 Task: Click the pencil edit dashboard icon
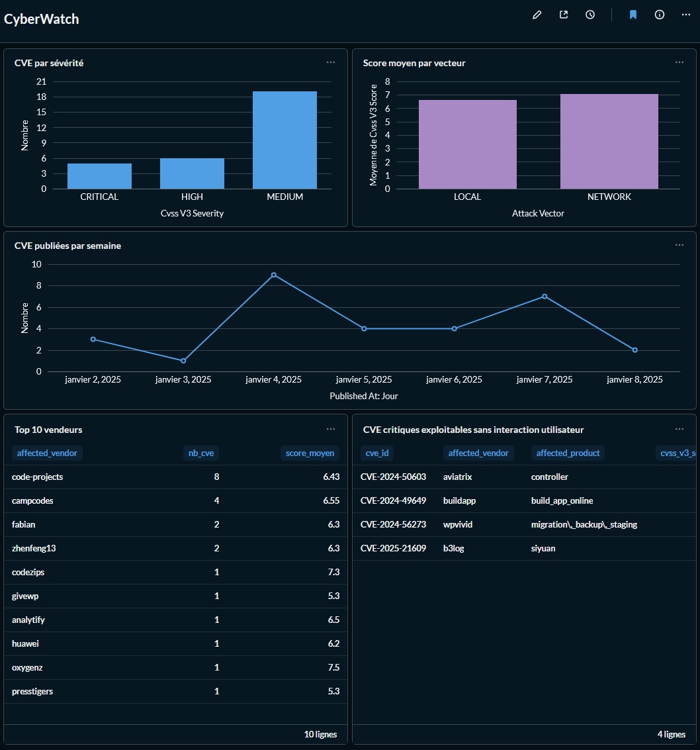pyautogui.click(x=537, y=15)
